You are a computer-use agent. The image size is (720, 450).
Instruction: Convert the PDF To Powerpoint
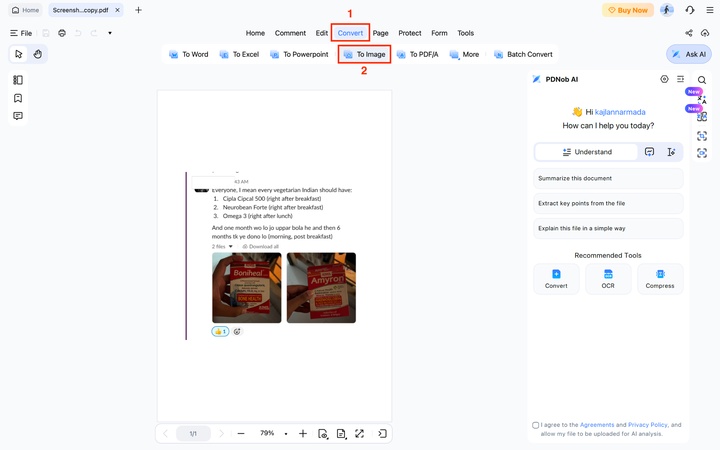tap(299, 54)
